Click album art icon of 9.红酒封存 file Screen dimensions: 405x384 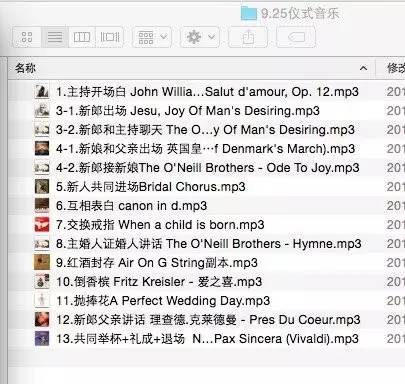coord(42,263)
